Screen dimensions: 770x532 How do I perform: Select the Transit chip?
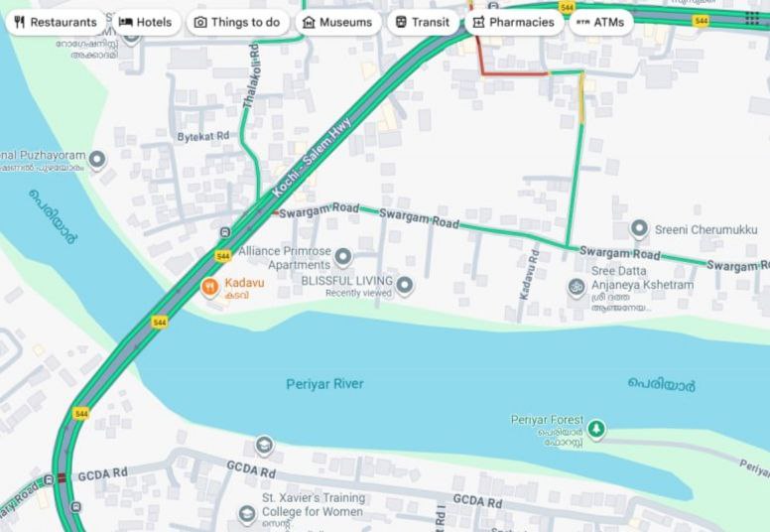(x=423, y=22)
